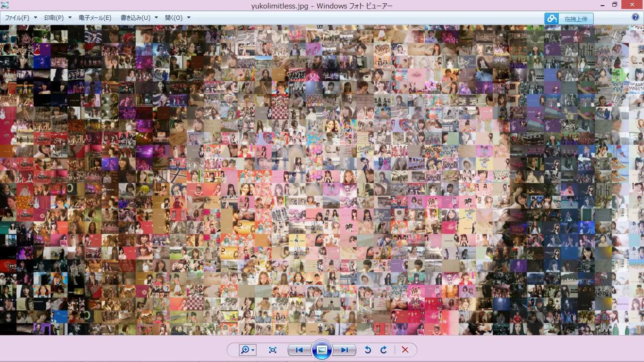Open the 開く(O) menu
The height and width of the screenshot is (362, 644).
pos(178,18)
